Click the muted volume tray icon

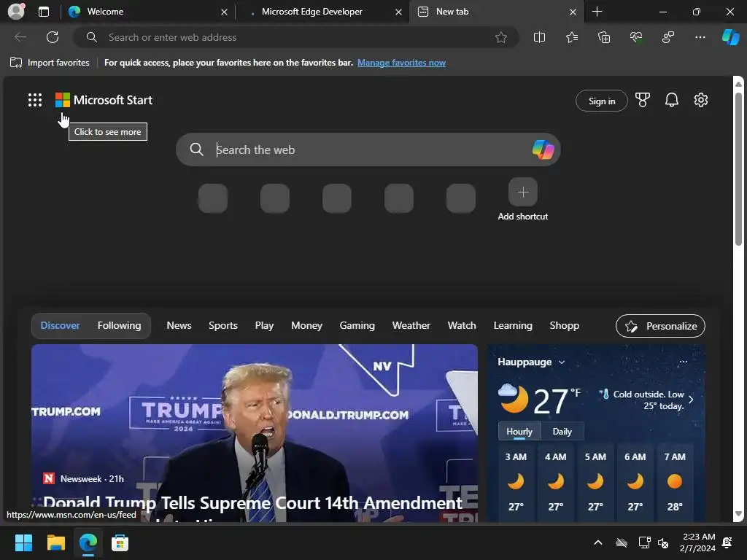663,542
